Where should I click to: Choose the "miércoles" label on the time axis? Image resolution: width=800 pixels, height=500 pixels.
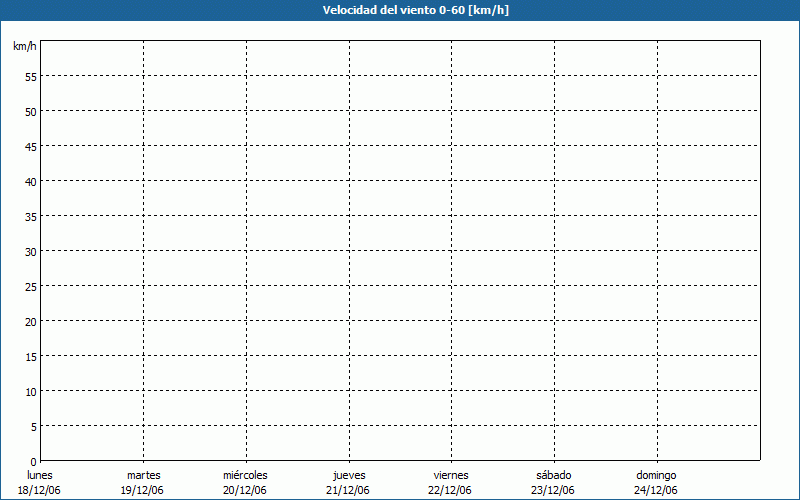click(x=245, y=475)
